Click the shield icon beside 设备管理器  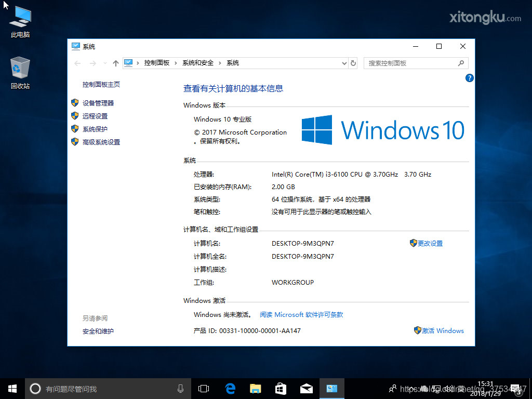[x=75, y=103]
